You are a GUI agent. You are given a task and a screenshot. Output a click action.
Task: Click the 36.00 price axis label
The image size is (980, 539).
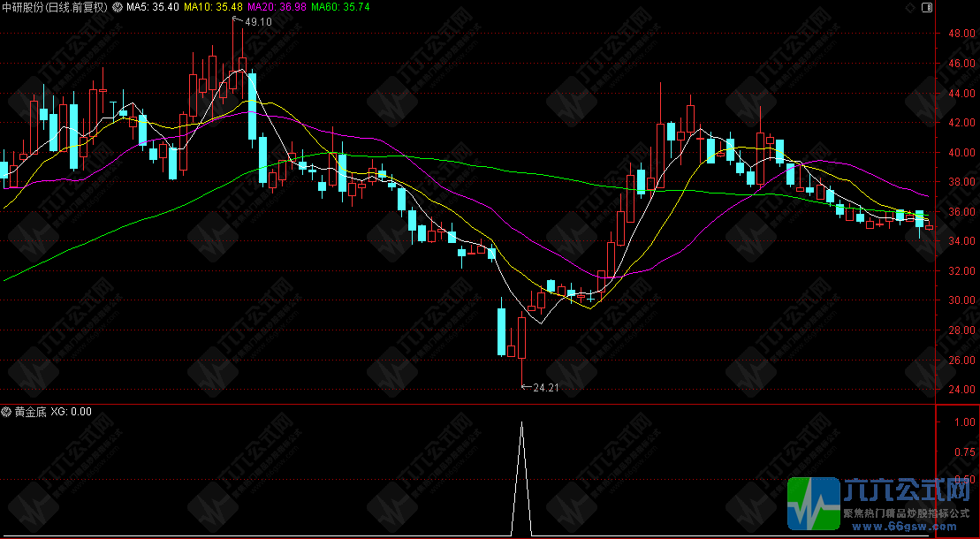pos(961,211)
